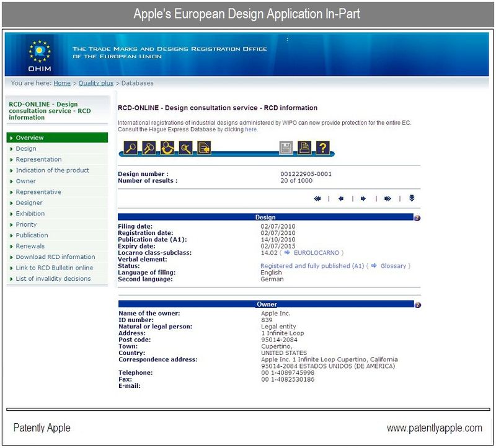Open List of invalidity decisions menu item
The image size is (496, 448).
pos(53,278)
